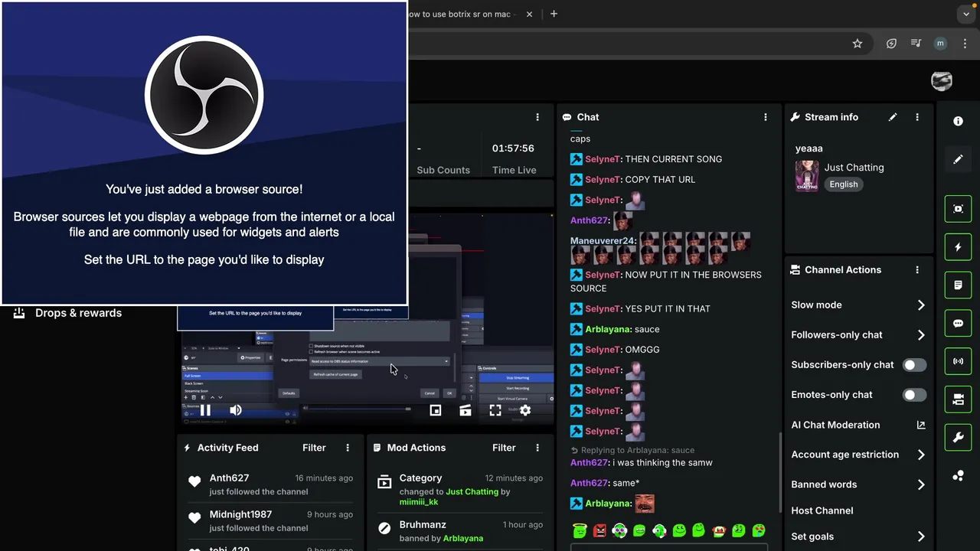
Task: Click Maneuverer24 username in chat
Action: coord(603,240)
